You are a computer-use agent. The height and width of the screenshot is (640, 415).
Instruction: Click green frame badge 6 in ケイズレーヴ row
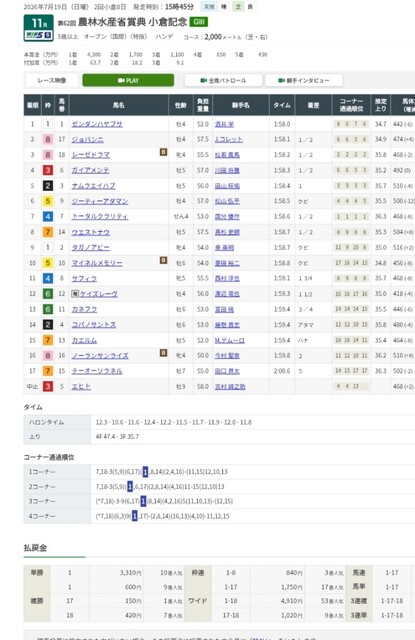point(48,294)
